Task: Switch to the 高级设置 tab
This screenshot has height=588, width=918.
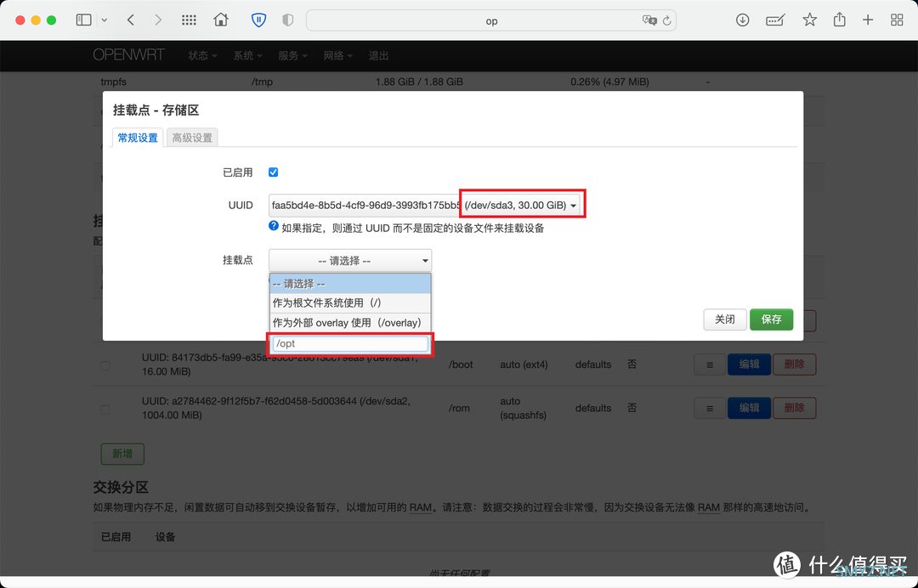Action: 192,138
